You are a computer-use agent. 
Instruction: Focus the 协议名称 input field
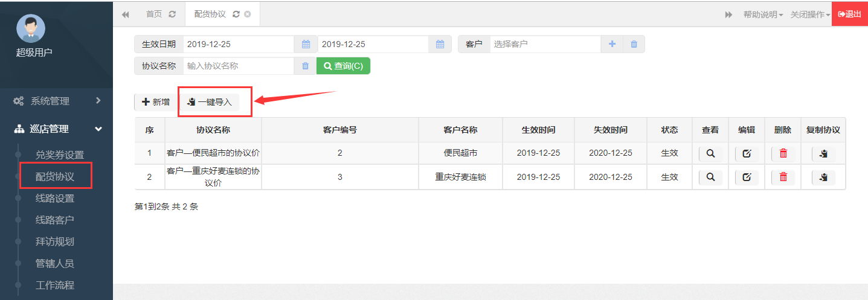click(239, 66)
